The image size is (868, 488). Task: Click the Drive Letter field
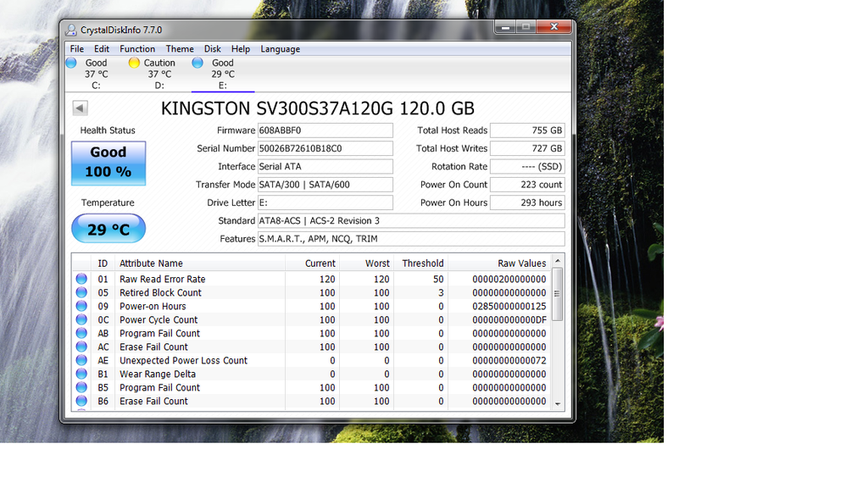325,202
